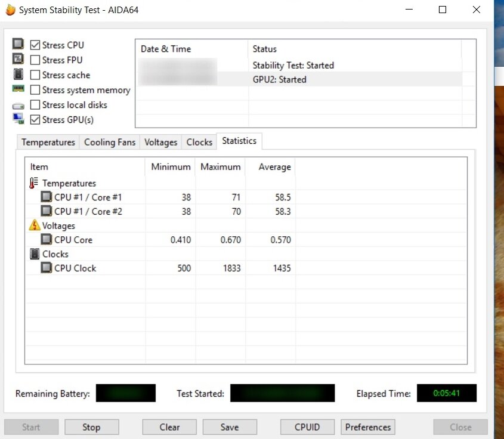504x439 pixels.
Task: Switch to the Cooling Fans tab
Action: pos(110,142)
